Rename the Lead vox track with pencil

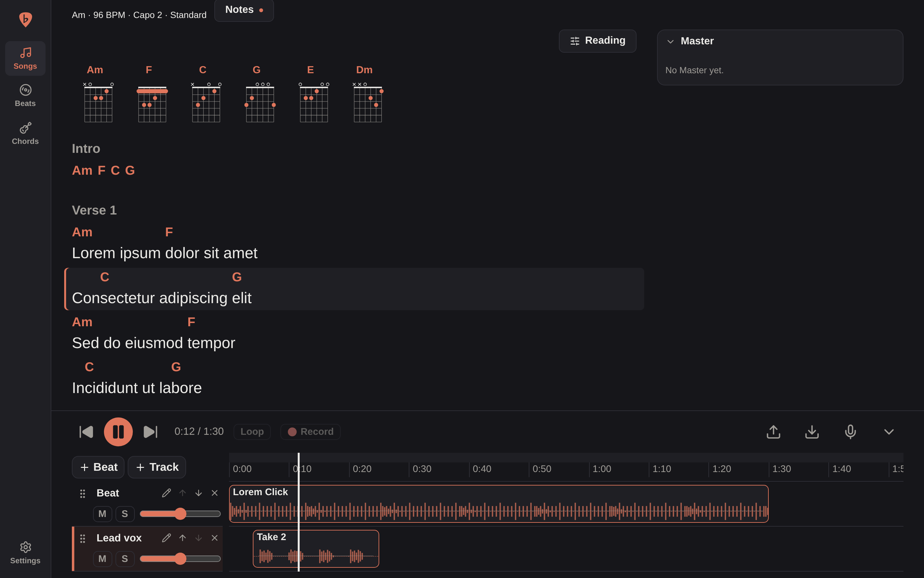coord(167,538)
